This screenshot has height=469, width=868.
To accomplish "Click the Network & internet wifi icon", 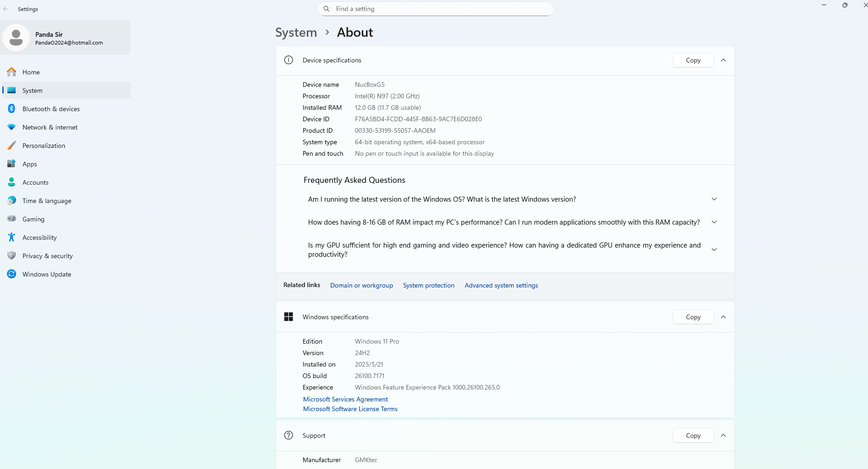I will click(11, 127).
